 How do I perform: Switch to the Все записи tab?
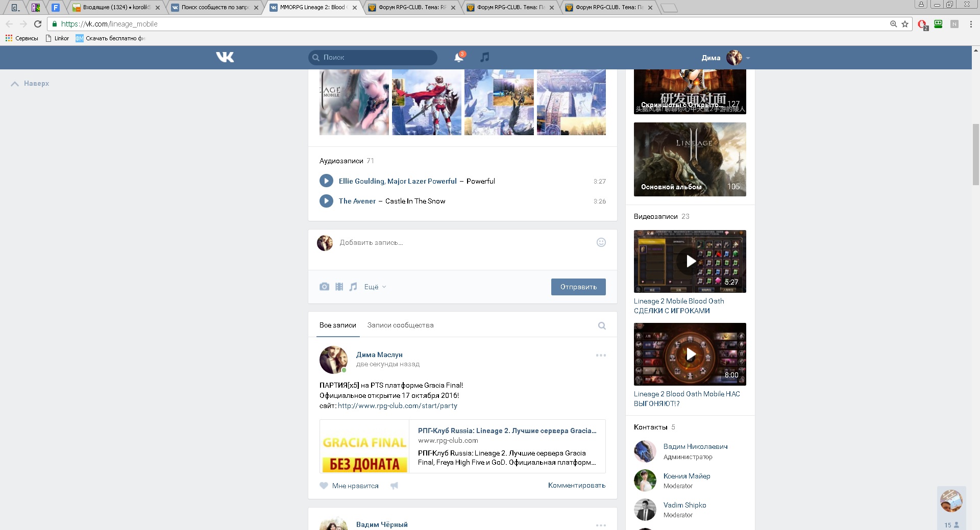click(x=337, y=325)
